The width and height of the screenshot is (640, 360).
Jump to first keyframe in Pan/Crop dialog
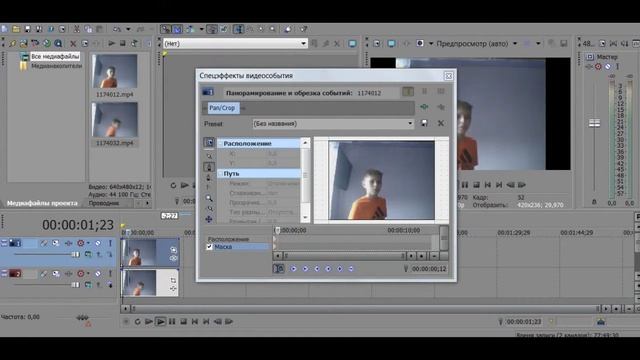(293, 269)
